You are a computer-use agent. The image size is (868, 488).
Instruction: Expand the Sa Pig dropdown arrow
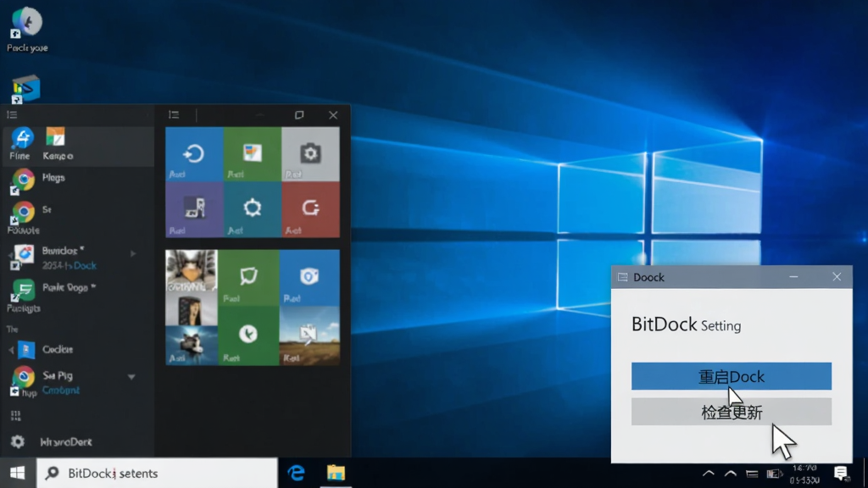131,377
